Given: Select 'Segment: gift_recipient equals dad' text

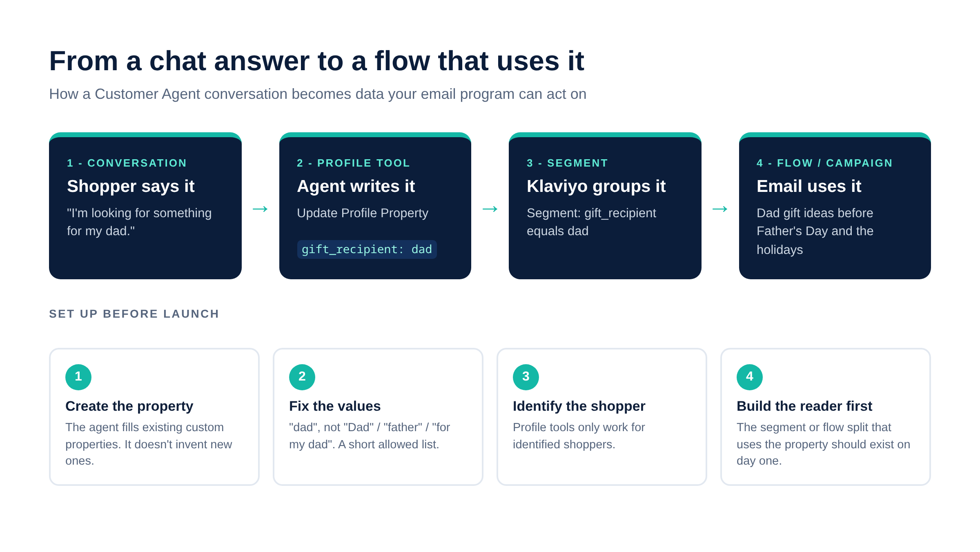Looking at the screenshot, I should click(x=591, y=222).
